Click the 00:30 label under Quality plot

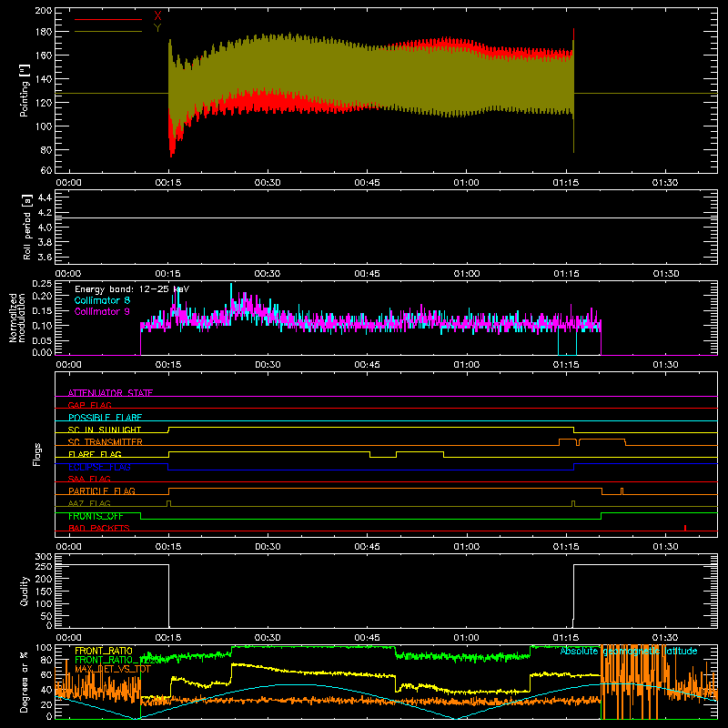tap(268, 638)
